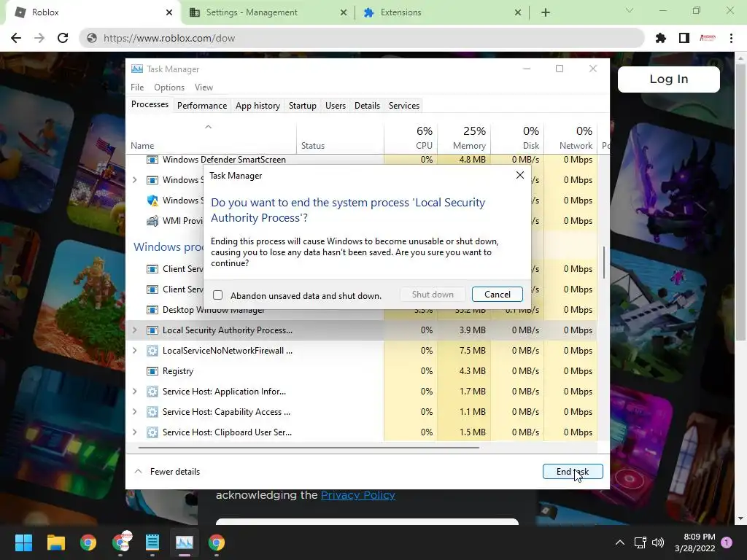Image resolution: width=747 pixels, height=560 pixels.
Task: Check Abandon unsaved data and shut down
Action: (217, 295)
